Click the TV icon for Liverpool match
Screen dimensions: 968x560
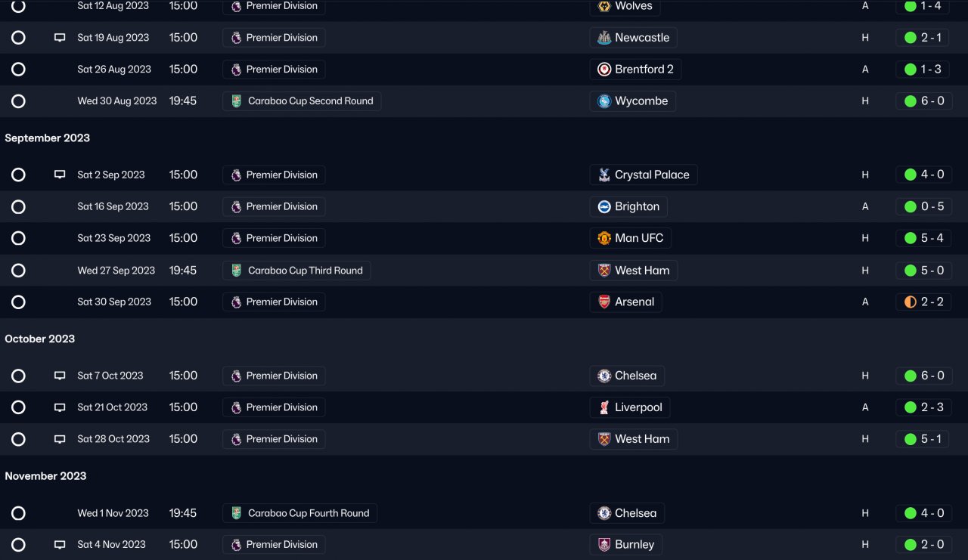coord(60,408)
